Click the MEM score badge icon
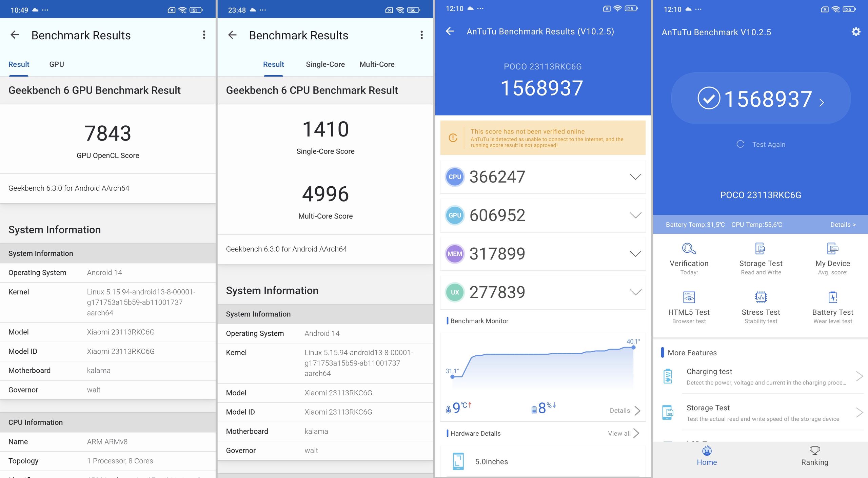The image size is (868, 478). (x=455, y=254)
